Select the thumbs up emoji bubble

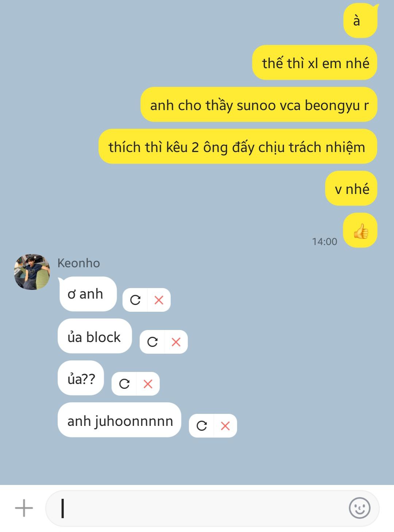point(360,230)
